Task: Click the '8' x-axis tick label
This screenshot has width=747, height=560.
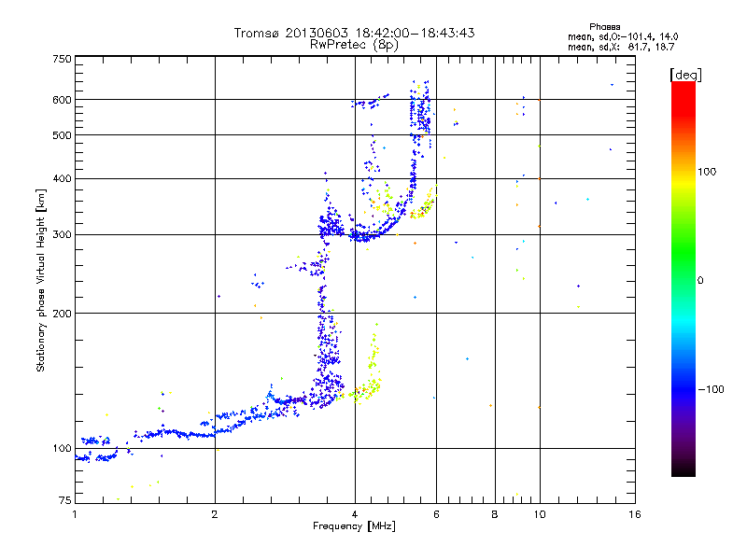Action: click(x=495, y=514)
